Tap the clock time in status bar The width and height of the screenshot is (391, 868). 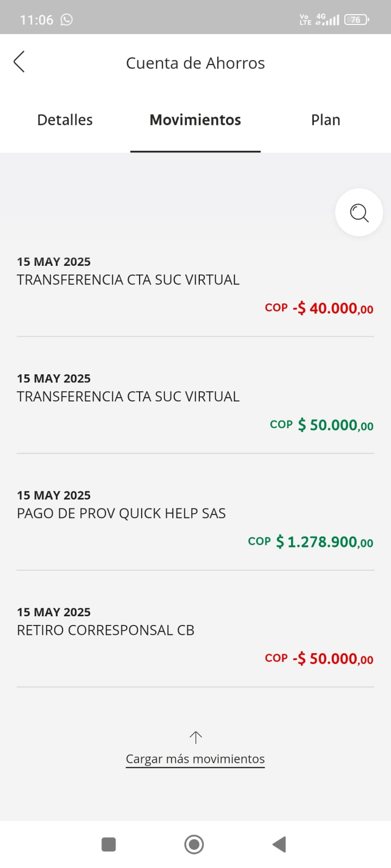click(36, 20)
